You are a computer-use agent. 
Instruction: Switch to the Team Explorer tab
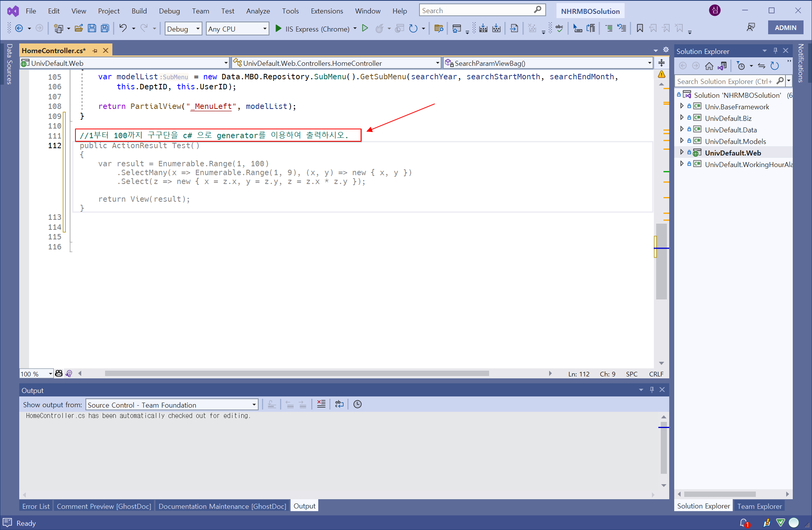coord(759,506)
